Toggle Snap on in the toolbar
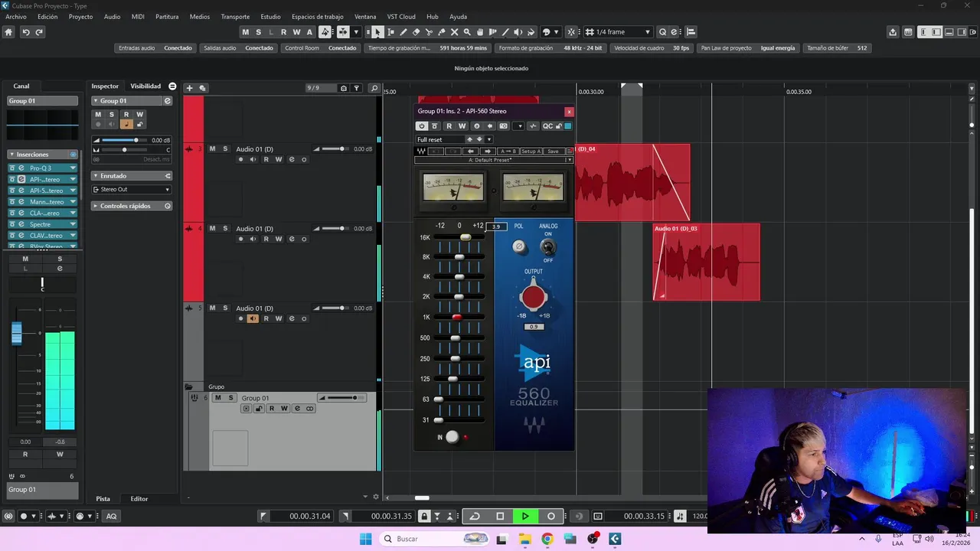980x551 pixels. coord(570,32)
